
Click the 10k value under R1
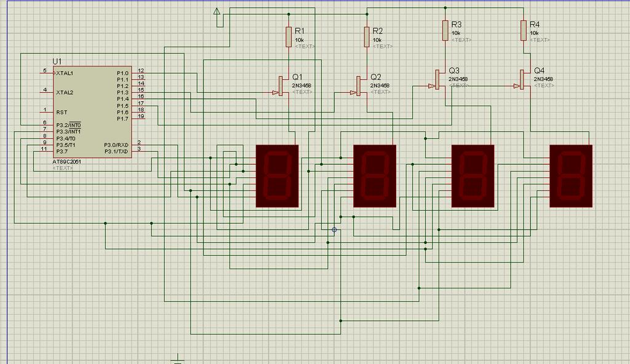click(x=300, y=40)
